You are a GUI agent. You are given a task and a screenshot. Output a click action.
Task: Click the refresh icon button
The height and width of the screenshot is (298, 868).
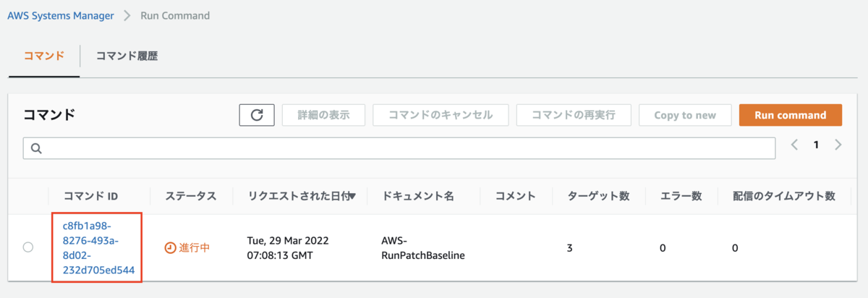[257, 115]
